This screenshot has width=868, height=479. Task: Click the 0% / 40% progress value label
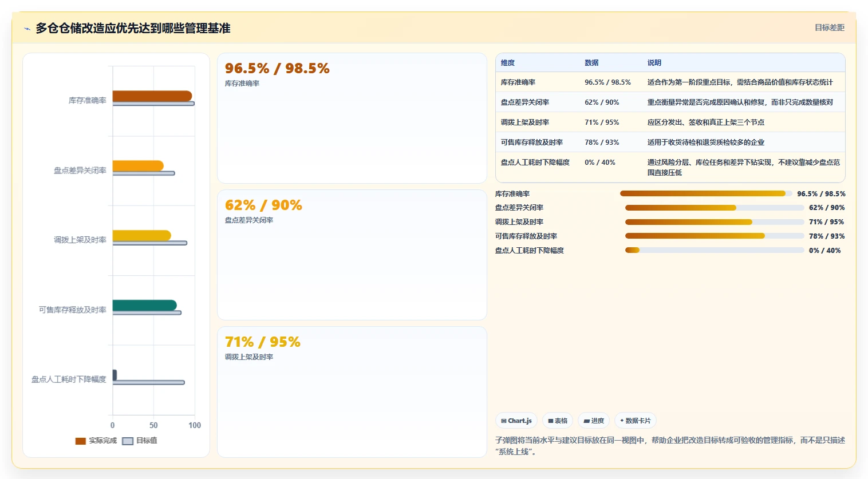[x=825, y=251]
